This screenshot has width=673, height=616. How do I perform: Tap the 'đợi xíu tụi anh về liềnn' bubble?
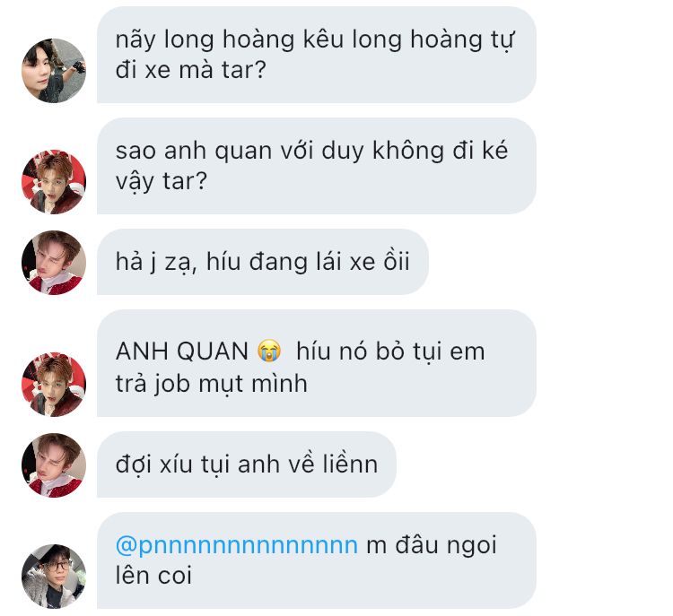click(x=247, y=464)
